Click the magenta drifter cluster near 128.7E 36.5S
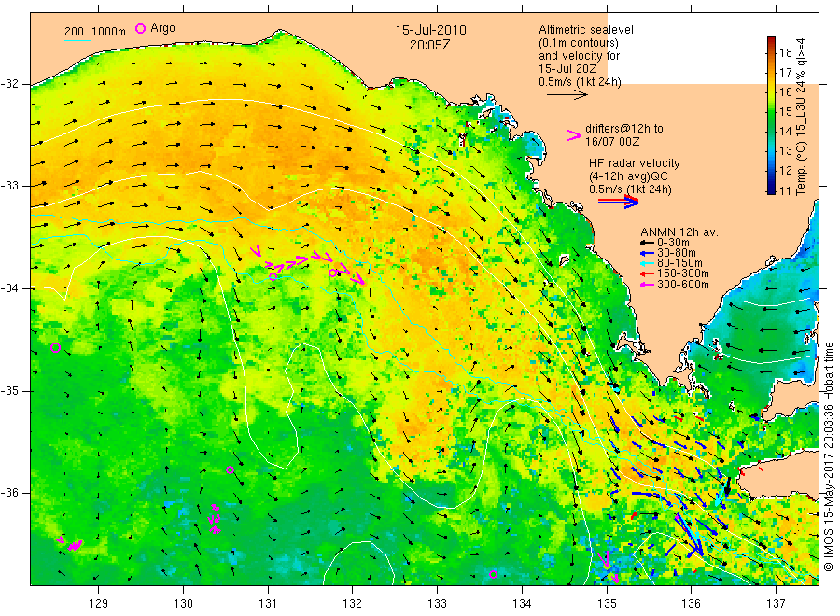840x616 pixels. point(70,543)
